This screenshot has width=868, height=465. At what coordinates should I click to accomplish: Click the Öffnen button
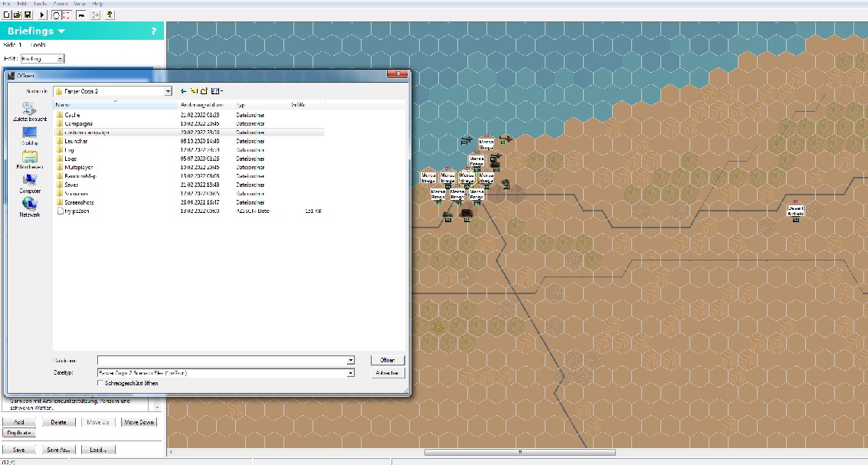point(388,360)
